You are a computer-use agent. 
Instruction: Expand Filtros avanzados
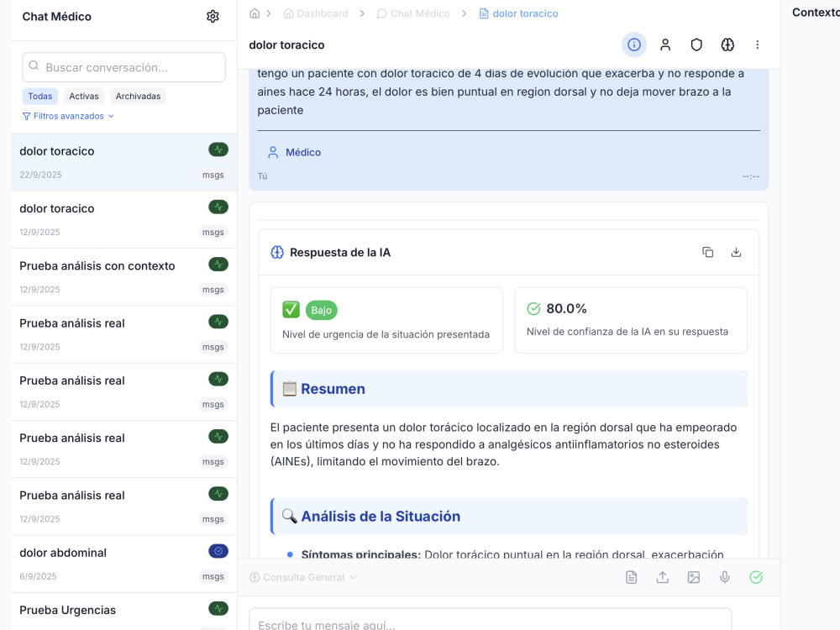tap(68, 116)
